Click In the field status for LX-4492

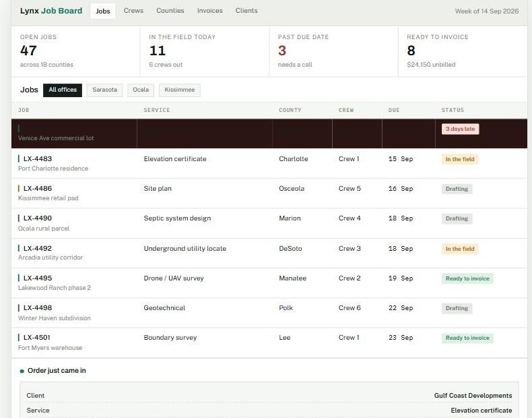[x=460, y=249]
